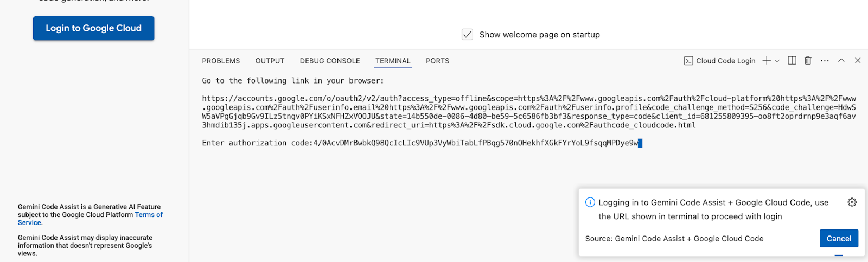Click 'Go to the following link in your browser' text
Image resolution: width=868 pixels, height=262 pixels.
293,81
